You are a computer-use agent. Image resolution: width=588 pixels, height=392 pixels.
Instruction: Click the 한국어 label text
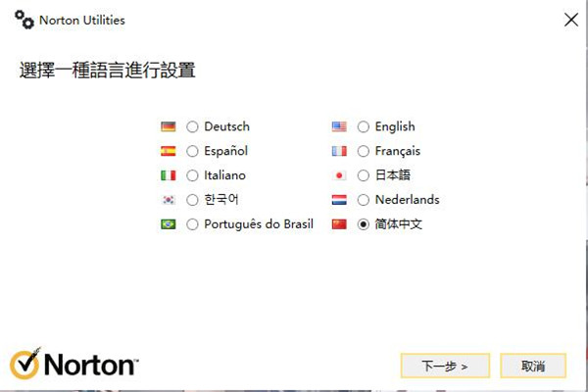pyautogui.click(x=221, y=200)
